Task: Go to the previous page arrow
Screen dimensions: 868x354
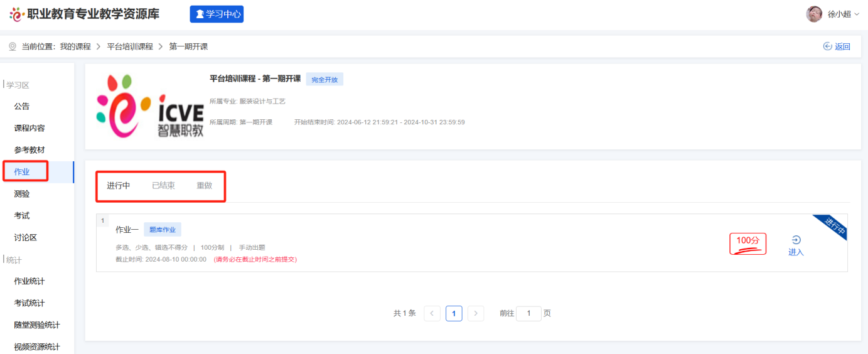Action: pyautogui.click(x=432, y=313)
